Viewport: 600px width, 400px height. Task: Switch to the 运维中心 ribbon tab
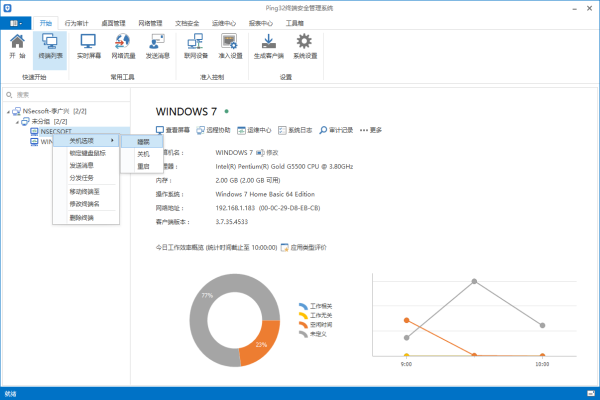point(224,23)
